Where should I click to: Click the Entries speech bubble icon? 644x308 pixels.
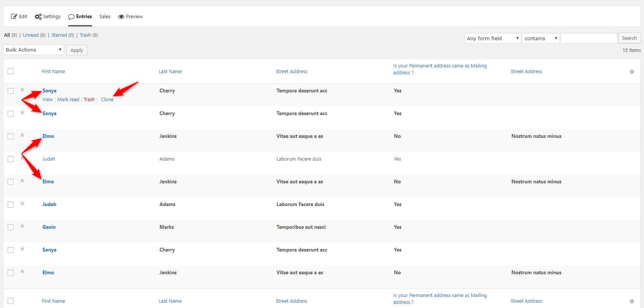(71, 17)
